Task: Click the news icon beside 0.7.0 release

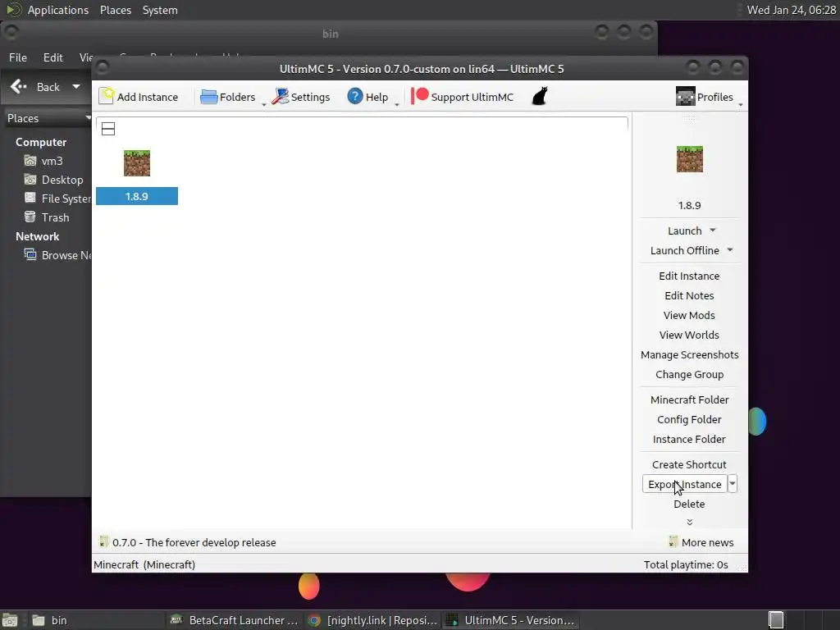Action: click(x=104, y=541)
